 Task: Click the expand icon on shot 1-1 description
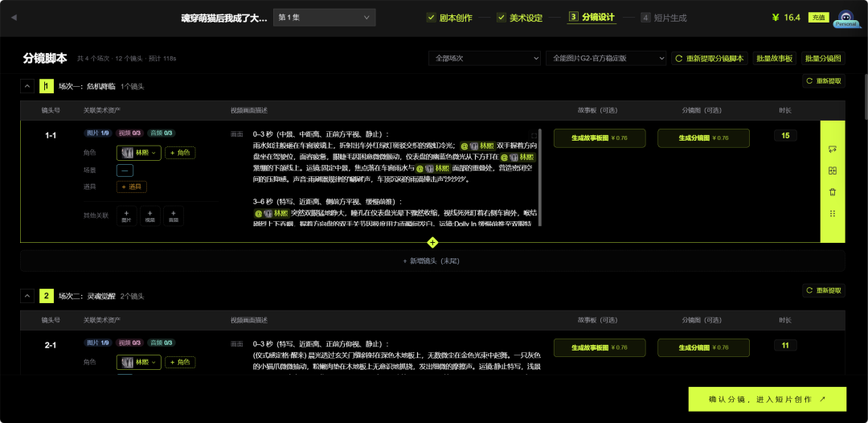[534, 135]
